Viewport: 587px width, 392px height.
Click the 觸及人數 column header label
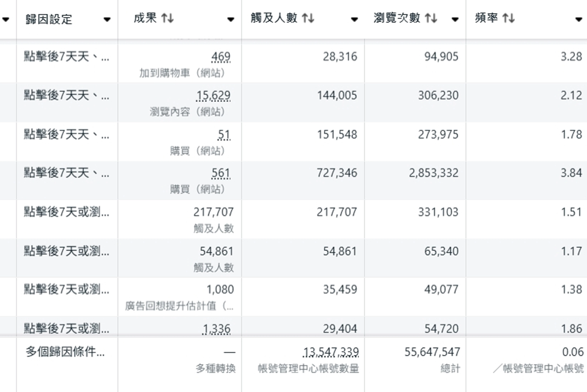(x=274, y=18)
